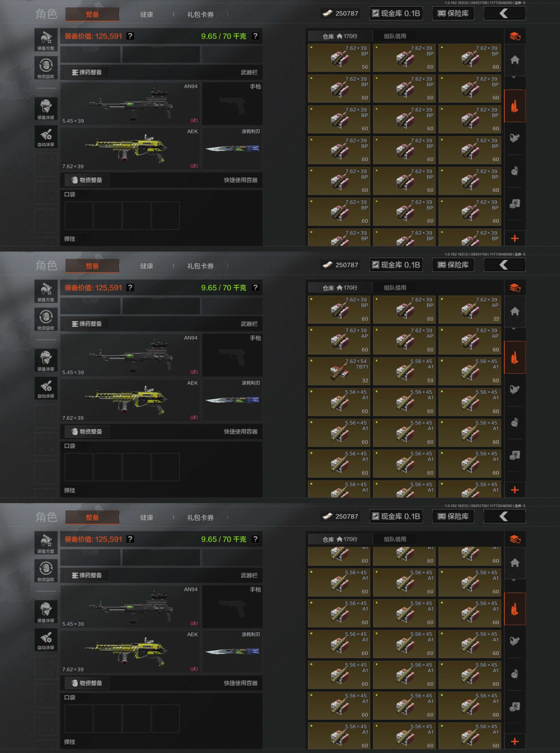Select ammo category filter in topmost view
Screen dimensions: 560x753
515,106
